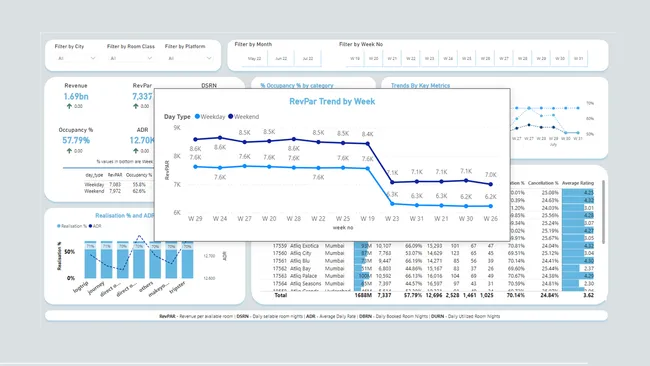Open the Filter by Room Class dropdown
This screenshot has height=366, width=650.
coord(131,58)
